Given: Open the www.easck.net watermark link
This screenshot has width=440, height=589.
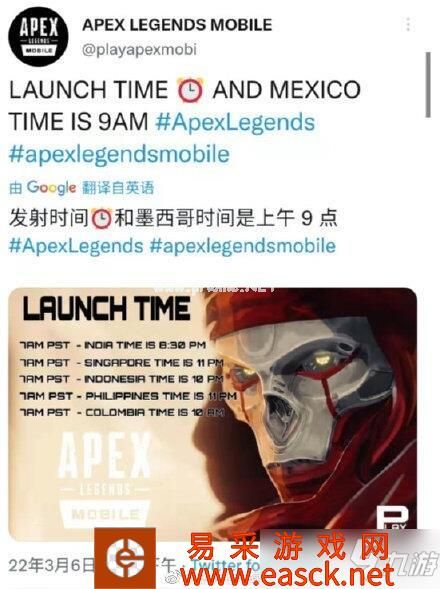Looking at the screenshot, I should [287, 575].
